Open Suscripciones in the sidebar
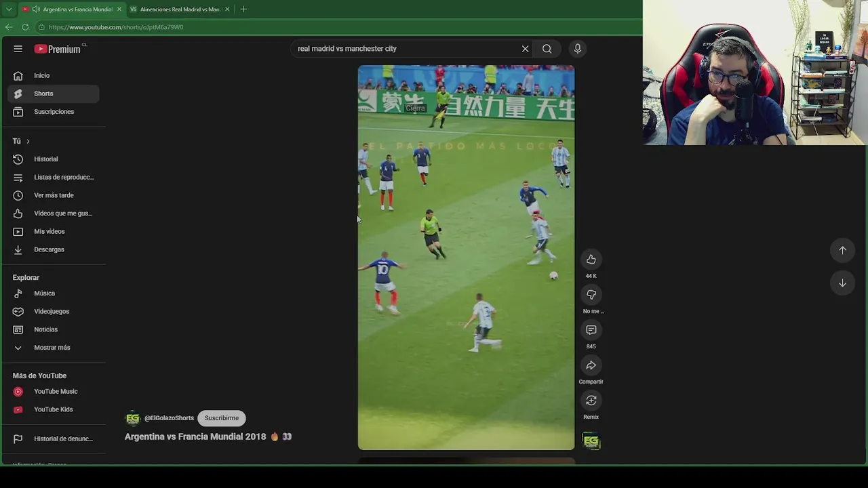868x488 pixels. pos(54,112)
